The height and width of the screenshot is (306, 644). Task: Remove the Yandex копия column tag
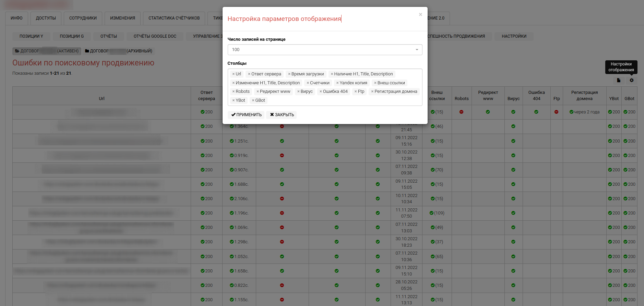point(337,83)
